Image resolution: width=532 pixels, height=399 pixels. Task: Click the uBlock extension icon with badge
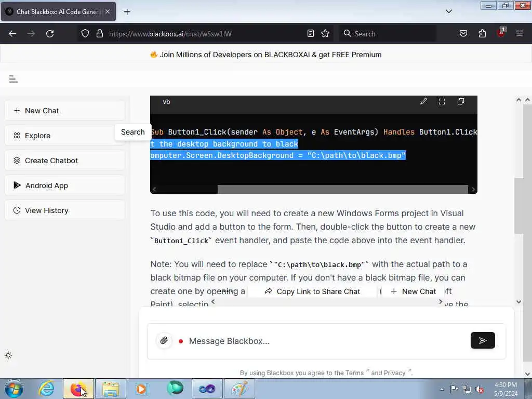pyautogui.click(x=501, y=33)
